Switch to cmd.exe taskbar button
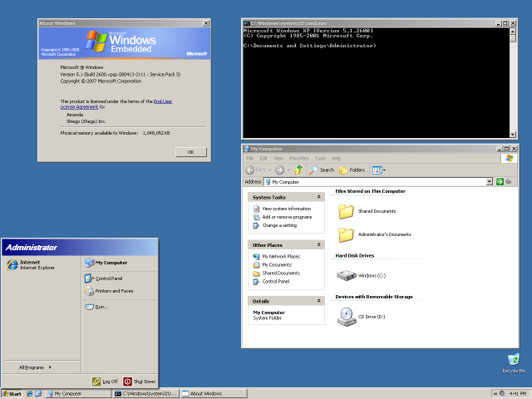This screenshot has height=399, width=532. (x=146, y=393)
